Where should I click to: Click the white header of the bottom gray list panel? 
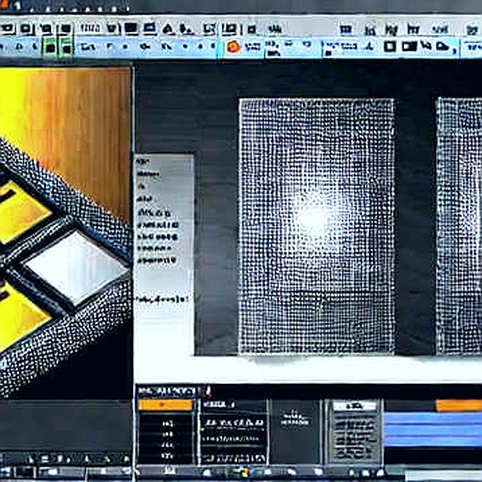355,406
